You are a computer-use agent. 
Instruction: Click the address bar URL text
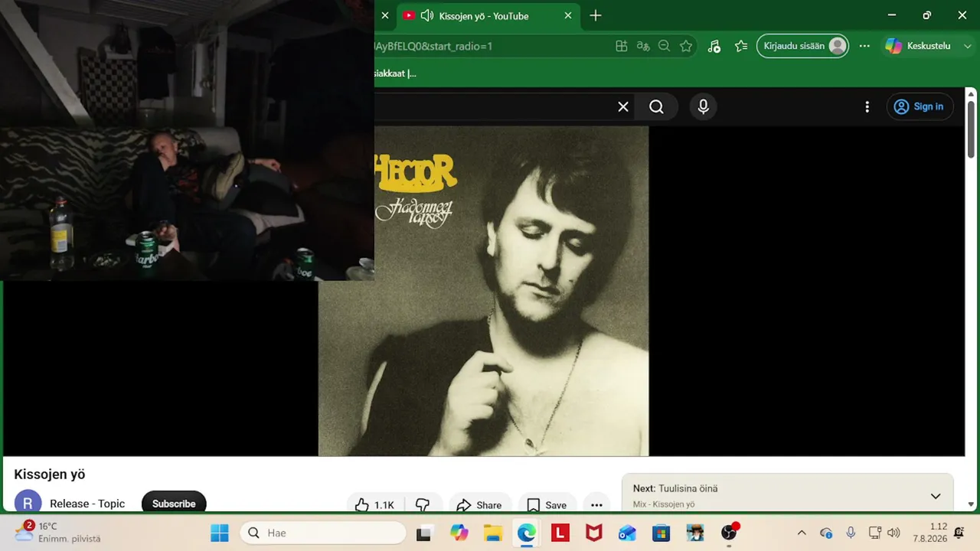(433, 46)
